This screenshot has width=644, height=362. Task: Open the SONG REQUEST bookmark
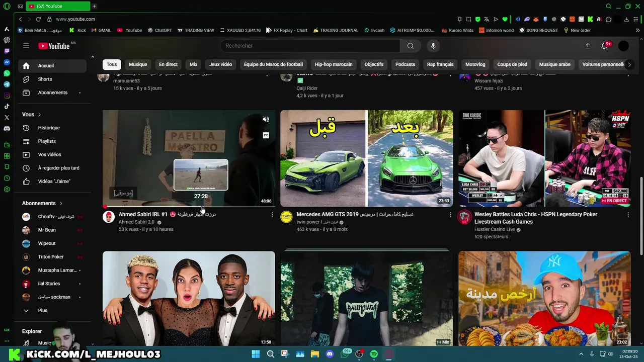tap(538, 30)
